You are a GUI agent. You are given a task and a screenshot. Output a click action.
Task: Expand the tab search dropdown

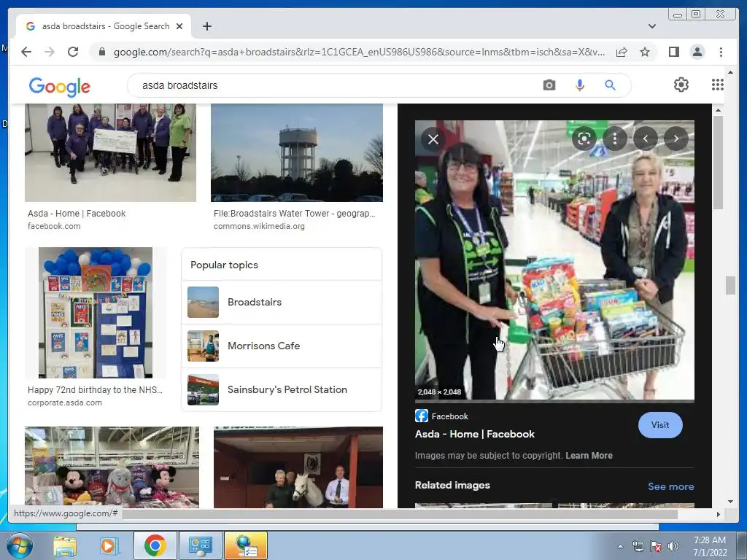click(x=651, y=26)
